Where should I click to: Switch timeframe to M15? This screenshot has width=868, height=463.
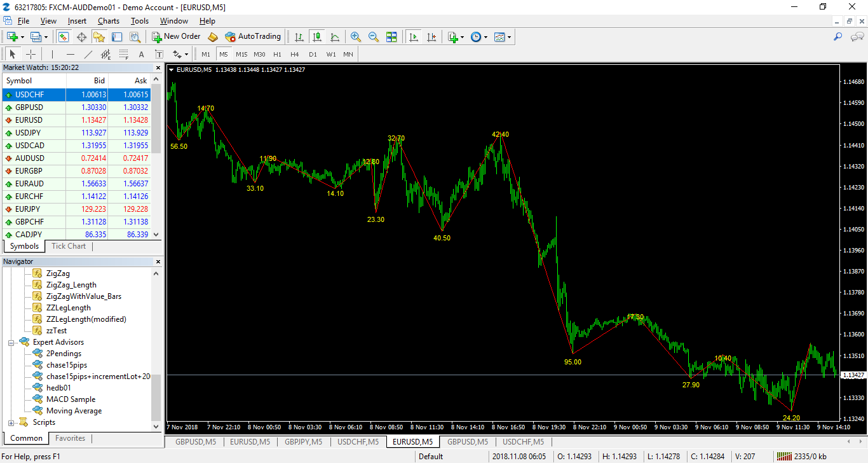(241, 54)
